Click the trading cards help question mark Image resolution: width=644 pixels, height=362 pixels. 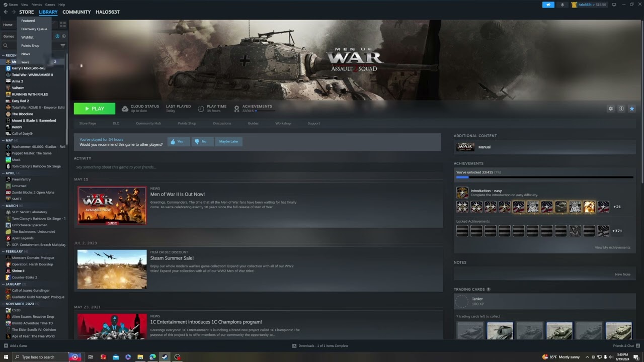[489, 289]
